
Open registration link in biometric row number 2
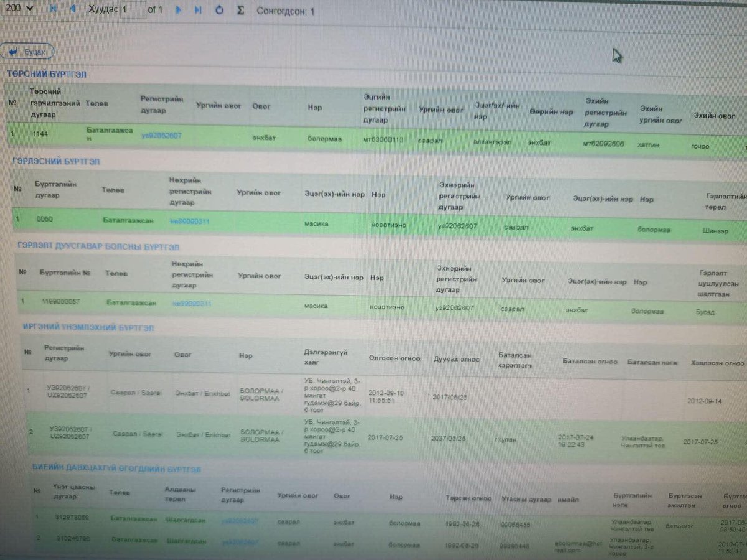pyautogui.click(x=240, y=543)
